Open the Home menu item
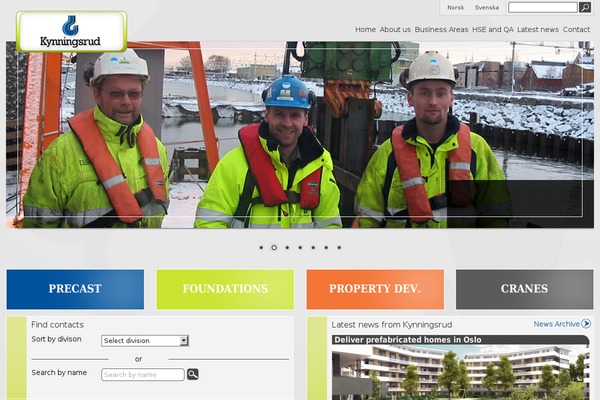 pyautogui.click(x=365, y=29)
